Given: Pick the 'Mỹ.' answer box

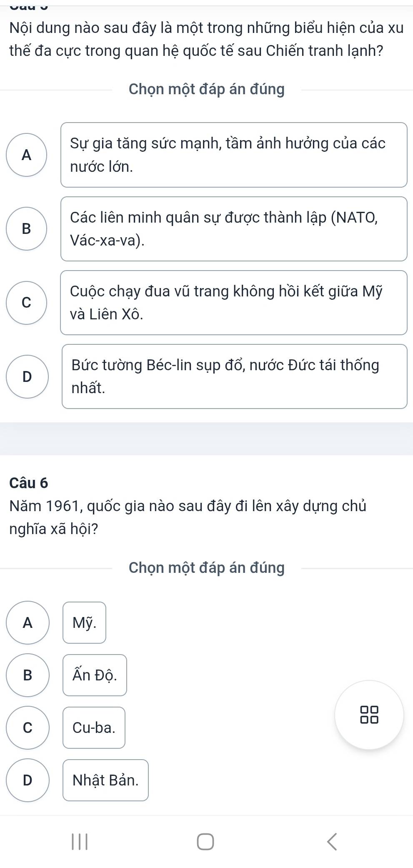Looking at the screenshot, I should click(85, 622).
